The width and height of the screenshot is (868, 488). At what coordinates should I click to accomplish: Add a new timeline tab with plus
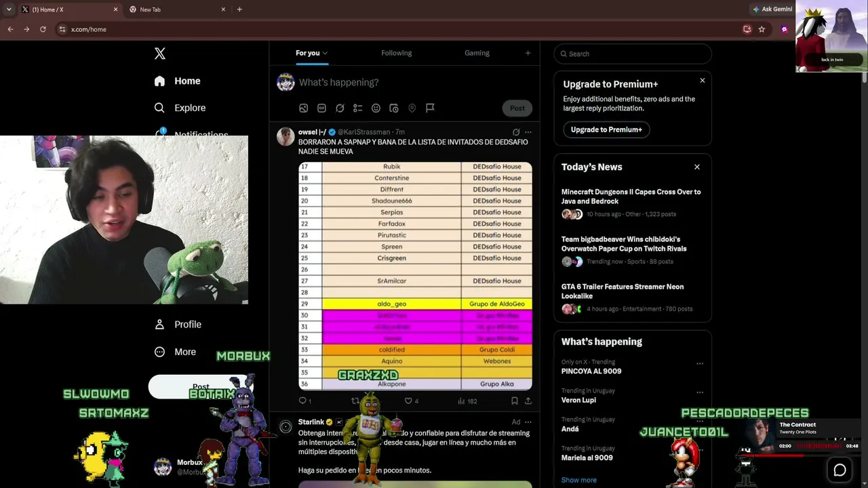[528, 53]
